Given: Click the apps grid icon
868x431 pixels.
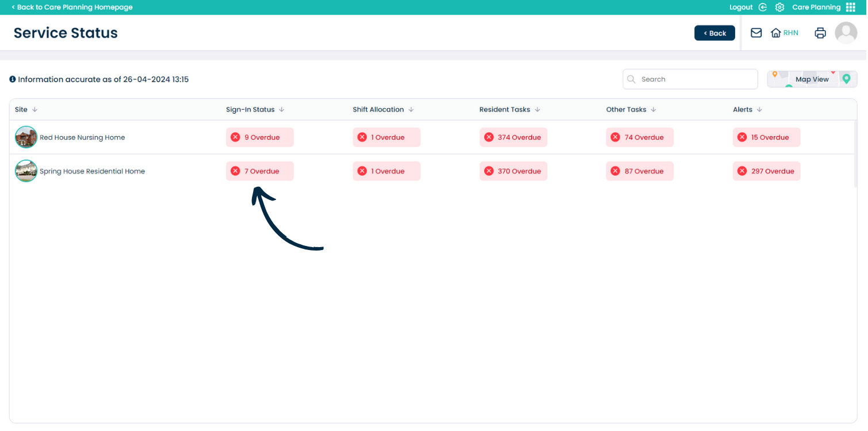Looking at the screenshot, I should pos(851,7).
